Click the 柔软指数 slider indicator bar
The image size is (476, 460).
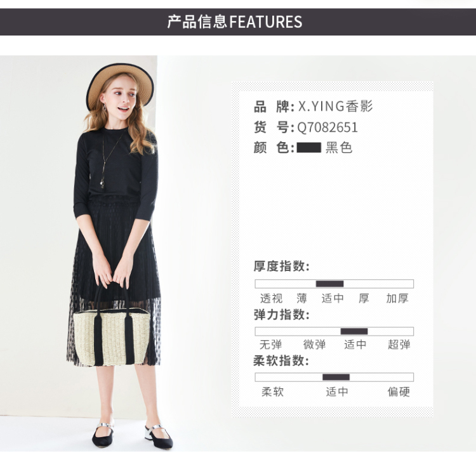click(336, 377)
